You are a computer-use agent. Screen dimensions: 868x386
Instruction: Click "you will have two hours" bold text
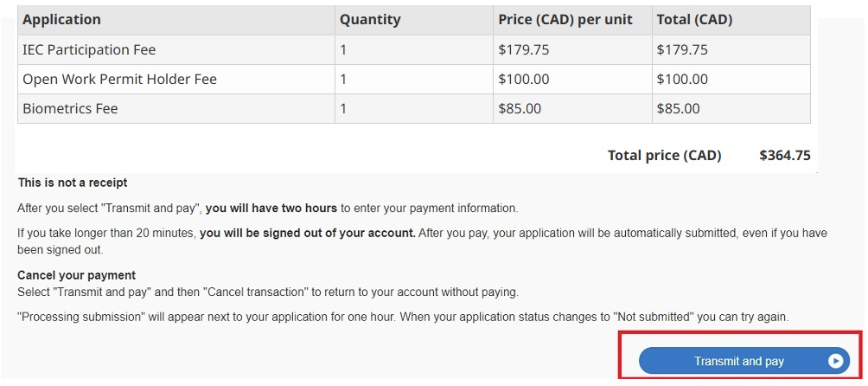tap(271, 209)
